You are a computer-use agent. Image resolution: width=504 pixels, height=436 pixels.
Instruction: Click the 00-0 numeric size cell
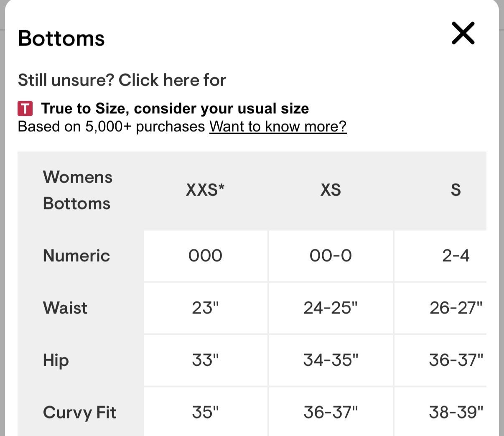click(331, 255)
